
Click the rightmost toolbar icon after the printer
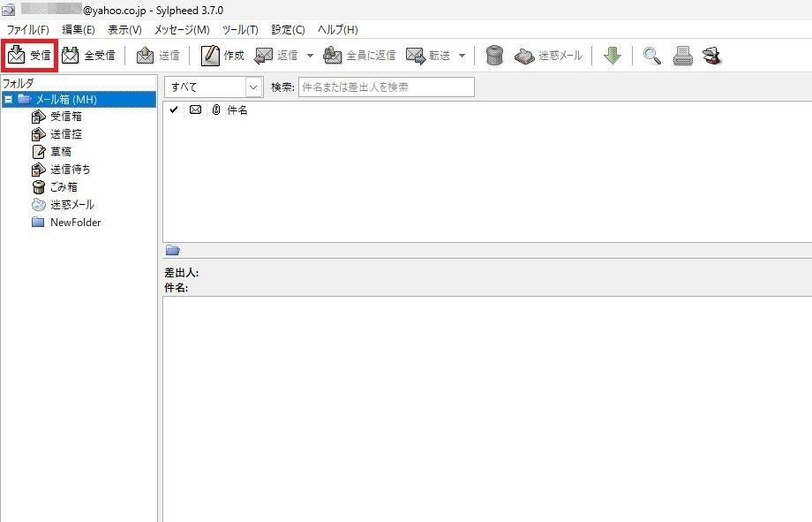(712, 56)
